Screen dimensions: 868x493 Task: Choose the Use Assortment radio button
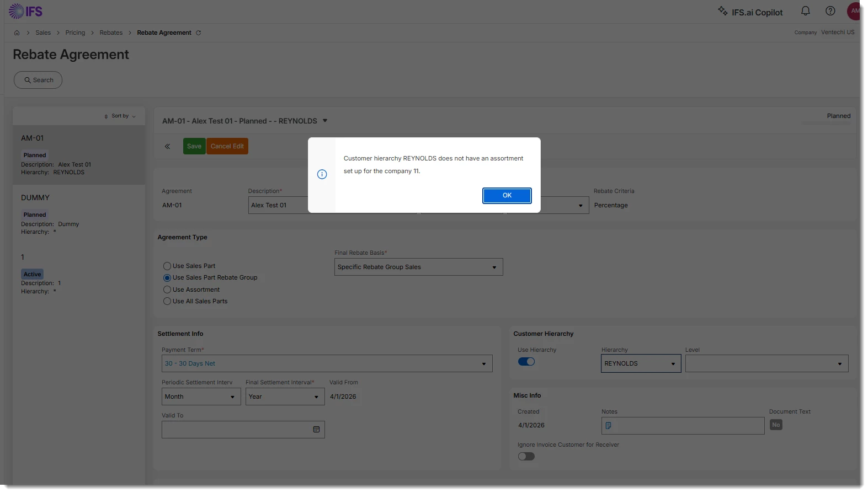tap(167, 290)
